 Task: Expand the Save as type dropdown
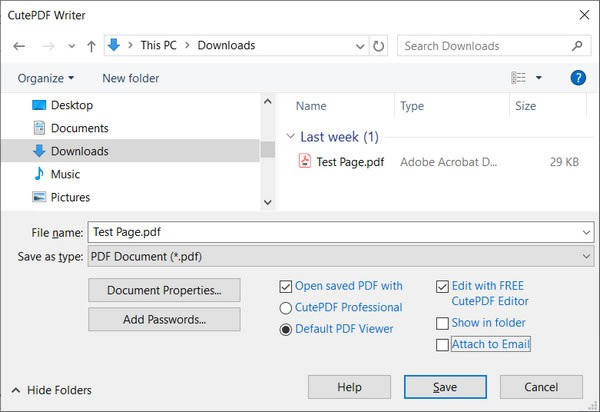click(585, 257)
